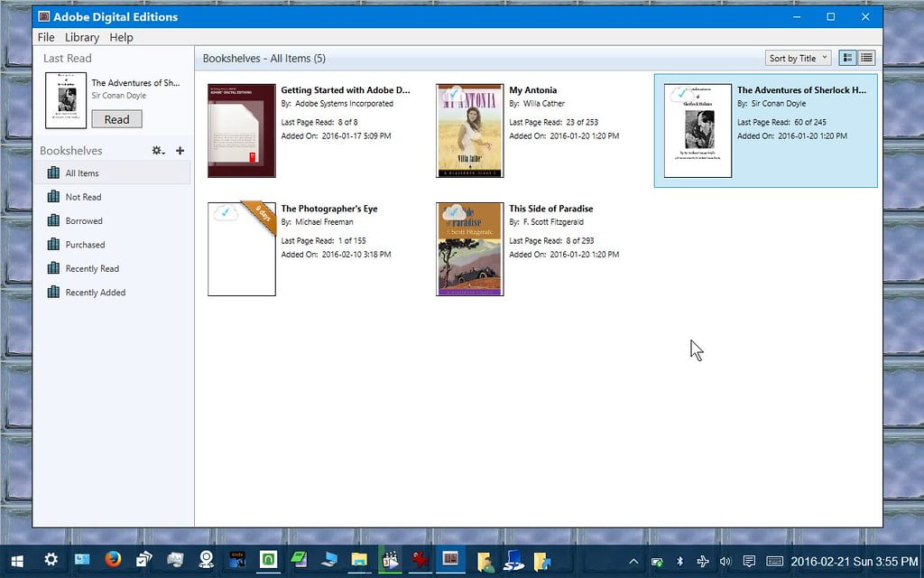
Task: Open the Sort by Title dropdown
Action: point(799,58)
